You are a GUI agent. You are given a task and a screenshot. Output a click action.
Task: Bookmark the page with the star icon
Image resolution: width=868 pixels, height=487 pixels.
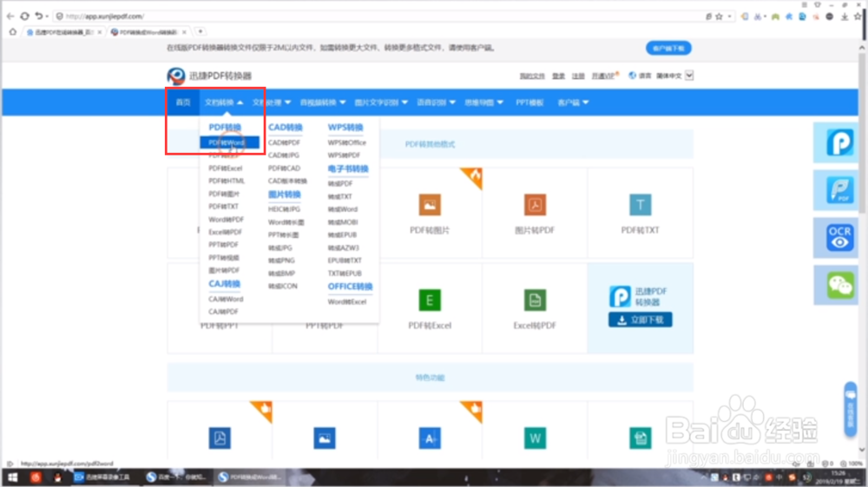(x=719, y=16)
